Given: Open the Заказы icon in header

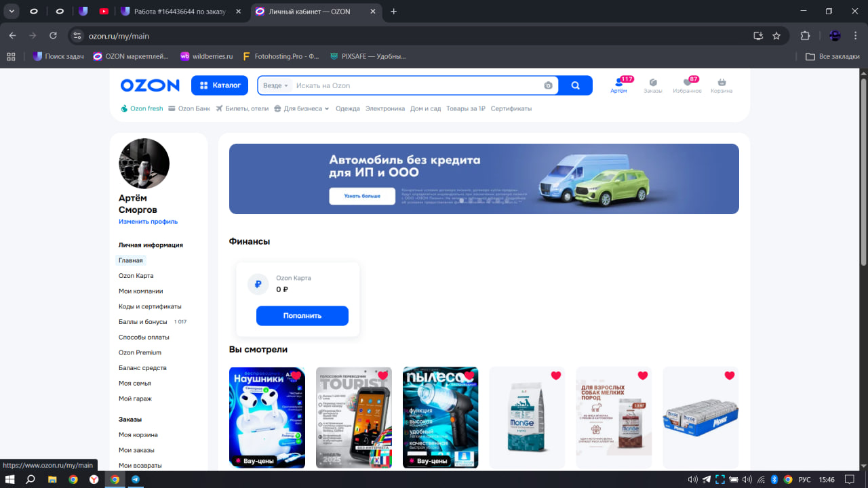Looking at the screenshot, I should 653,85.
